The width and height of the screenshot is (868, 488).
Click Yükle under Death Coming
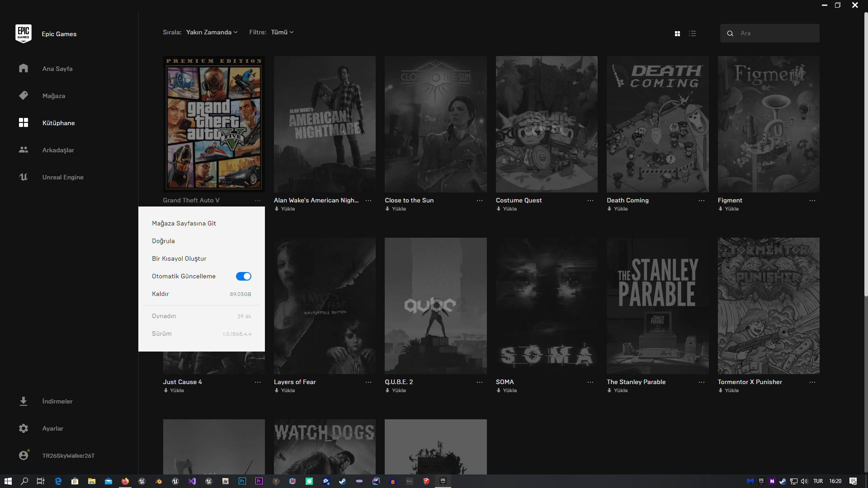[x=618, y=209]
